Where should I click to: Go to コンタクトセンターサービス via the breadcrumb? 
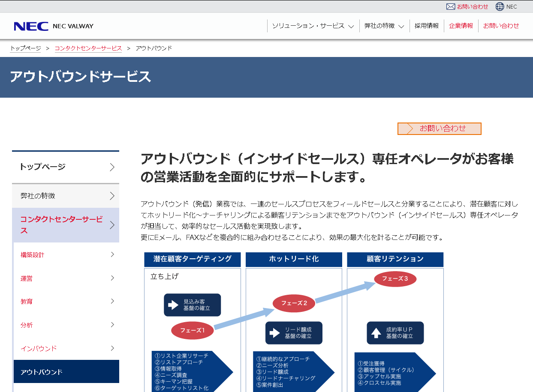tap(88, 48)
